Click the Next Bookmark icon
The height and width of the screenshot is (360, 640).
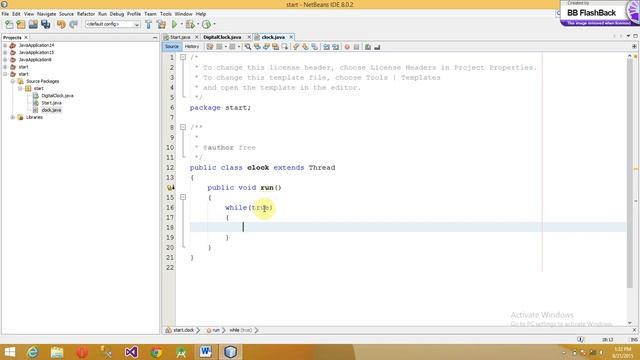click(305, 47)
